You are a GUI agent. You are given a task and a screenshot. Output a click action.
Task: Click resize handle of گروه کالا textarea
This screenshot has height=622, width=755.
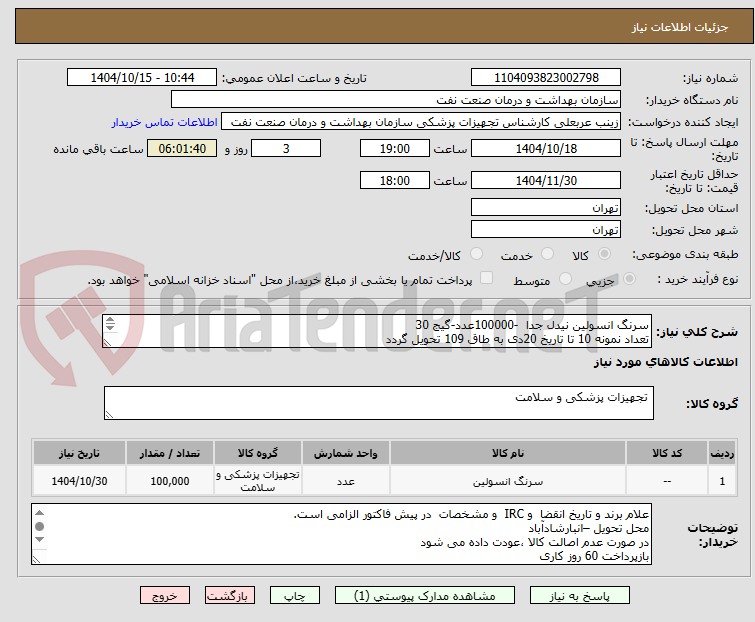tap(109, 415)
